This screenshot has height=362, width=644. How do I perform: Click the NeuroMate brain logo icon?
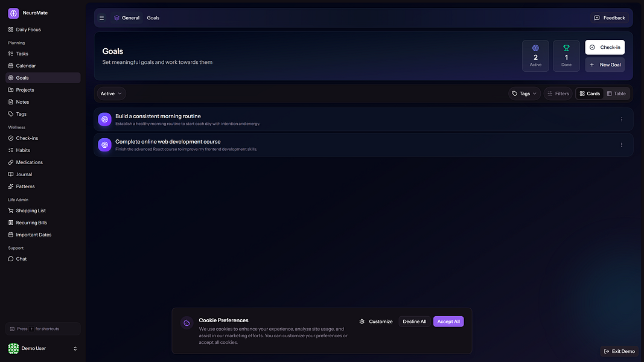(x=13, y=13)
